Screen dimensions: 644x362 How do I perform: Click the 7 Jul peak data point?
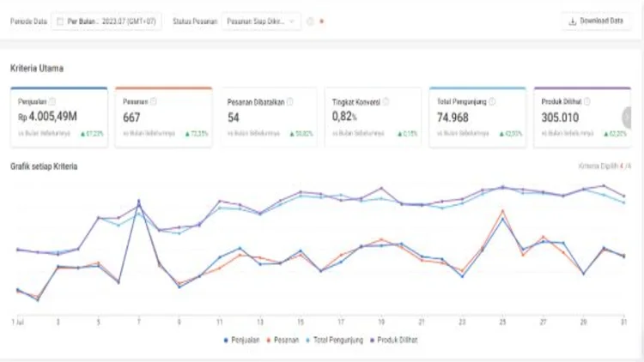[x=139, y=201]
